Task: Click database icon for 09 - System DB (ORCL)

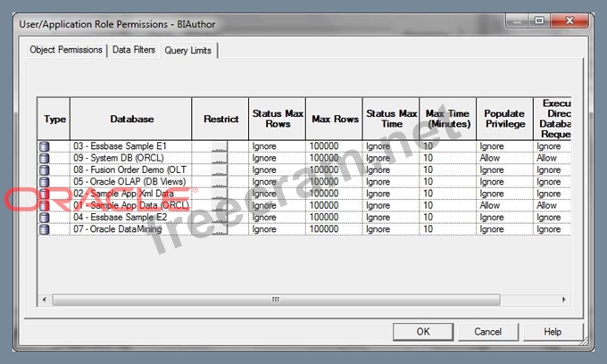Action: pos(45,158)
